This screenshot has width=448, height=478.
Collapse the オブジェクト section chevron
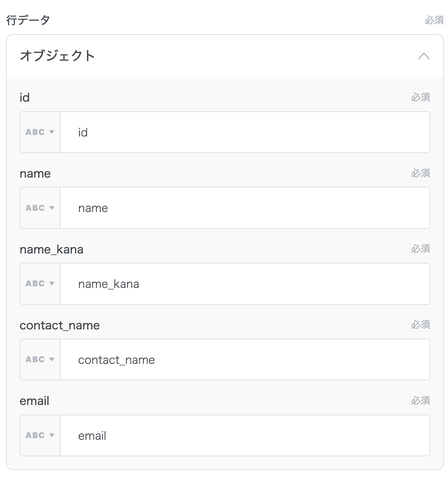tap(424, 56)
